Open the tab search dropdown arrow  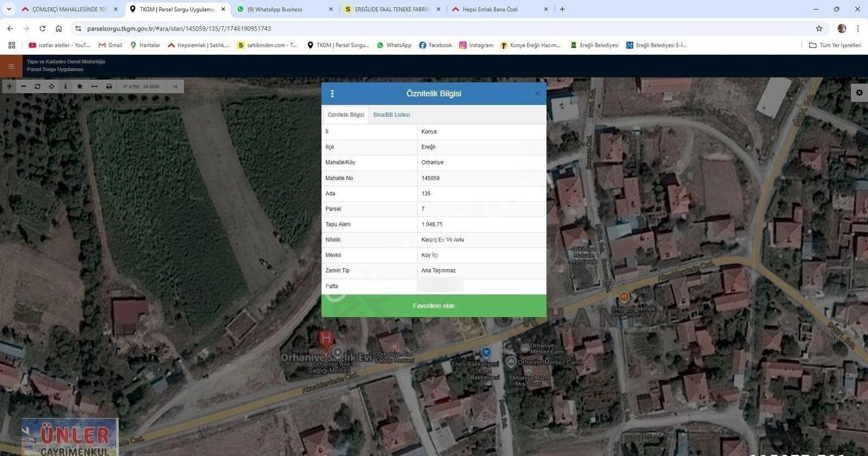click(x=9, y=9)
